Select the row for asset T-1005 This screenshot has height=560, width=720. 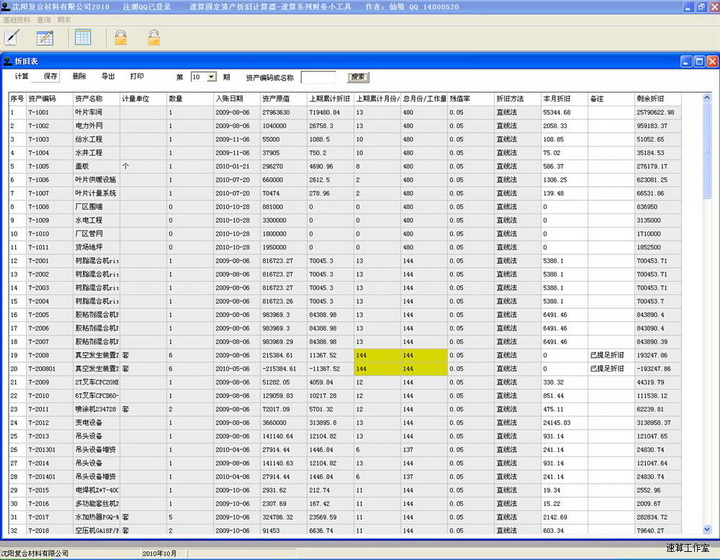point(40,166)
